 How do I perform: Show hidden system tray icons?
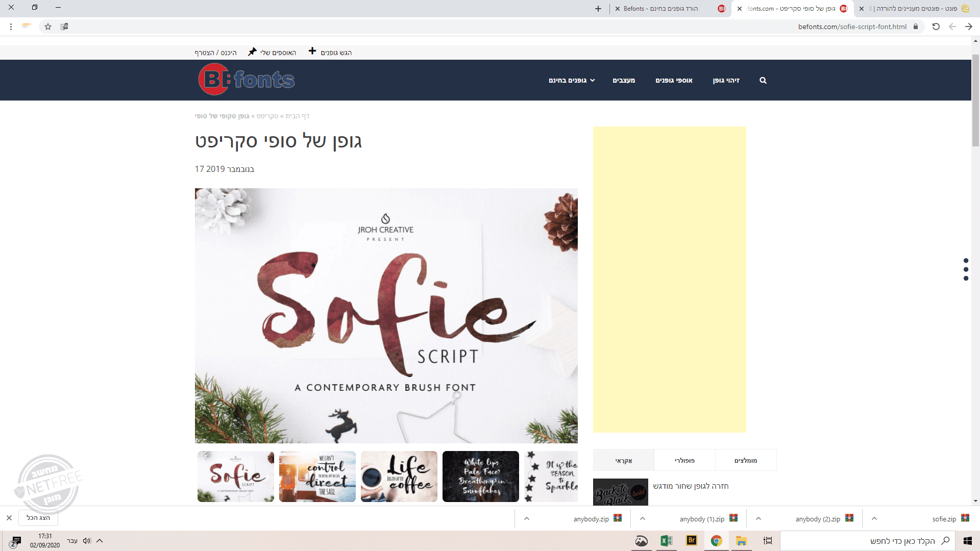100,541
